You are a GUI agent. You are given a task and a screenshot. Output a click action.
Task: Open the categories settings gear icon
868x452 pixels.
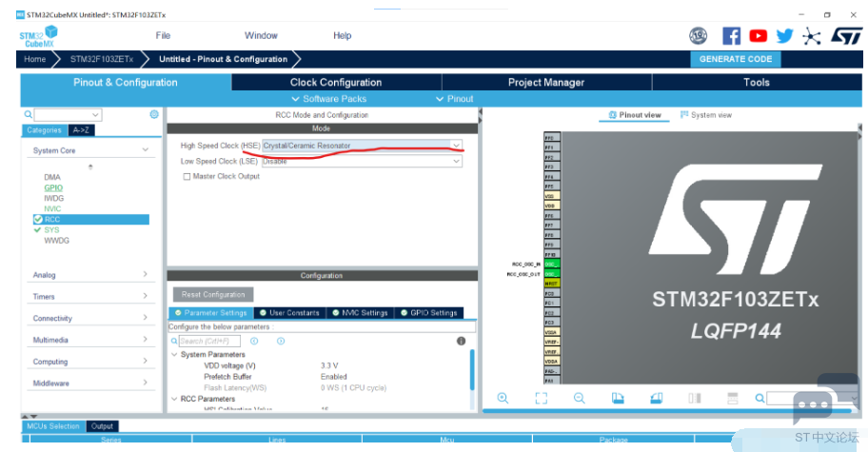point(154,114)
